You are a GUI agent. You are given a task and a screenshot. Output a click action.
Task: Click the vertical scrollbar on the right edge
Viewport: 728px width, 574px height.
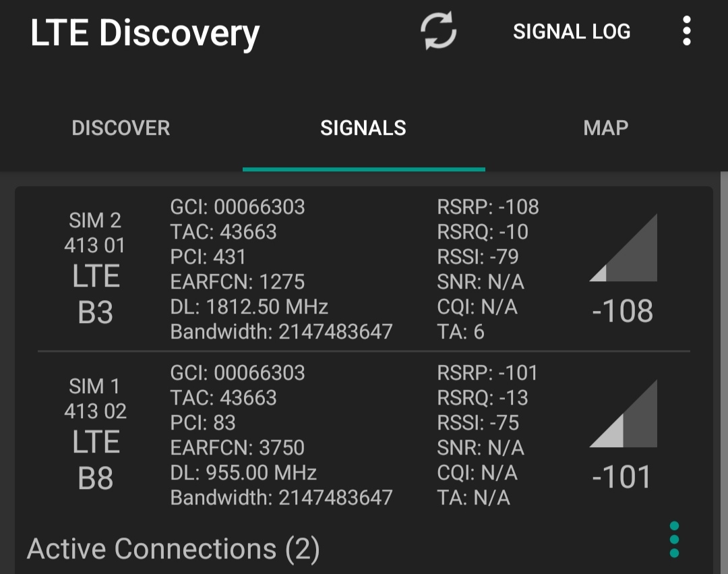[724, 372]
